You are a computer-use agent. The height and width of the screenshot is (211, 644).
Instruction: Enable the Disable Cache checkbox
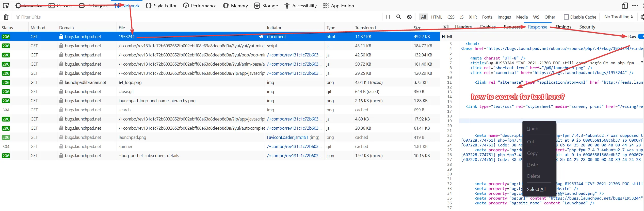pyautogui.click(x=566, y=17)
